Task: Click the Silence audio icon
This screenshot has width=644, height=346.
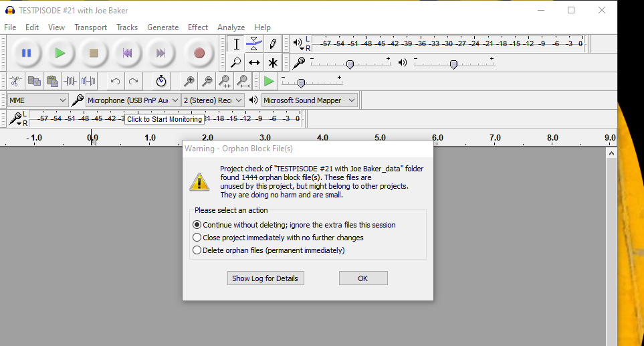Action: pyautogui.click(x=88, y=82)
